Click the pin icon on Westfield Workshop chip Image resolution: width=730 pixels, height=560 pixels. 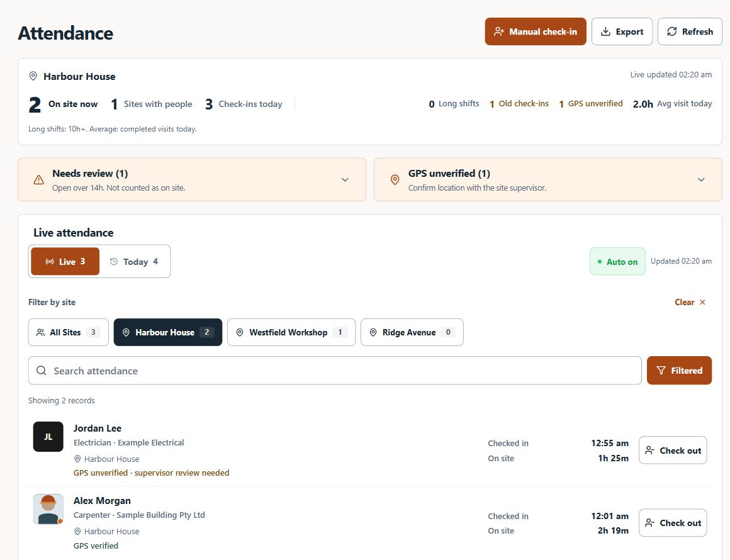(x=240, y=332)
